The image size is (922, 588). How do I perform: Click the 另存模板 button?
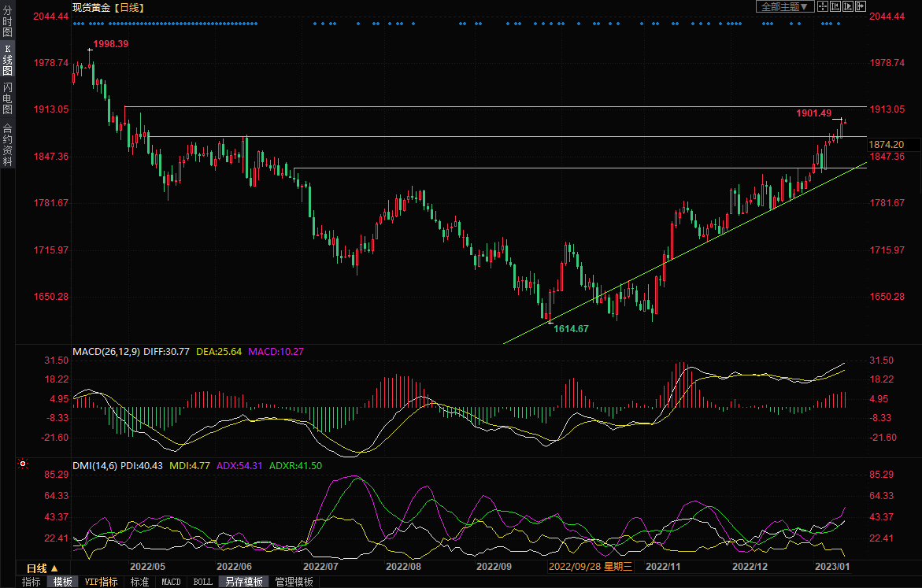click(243, 582)
